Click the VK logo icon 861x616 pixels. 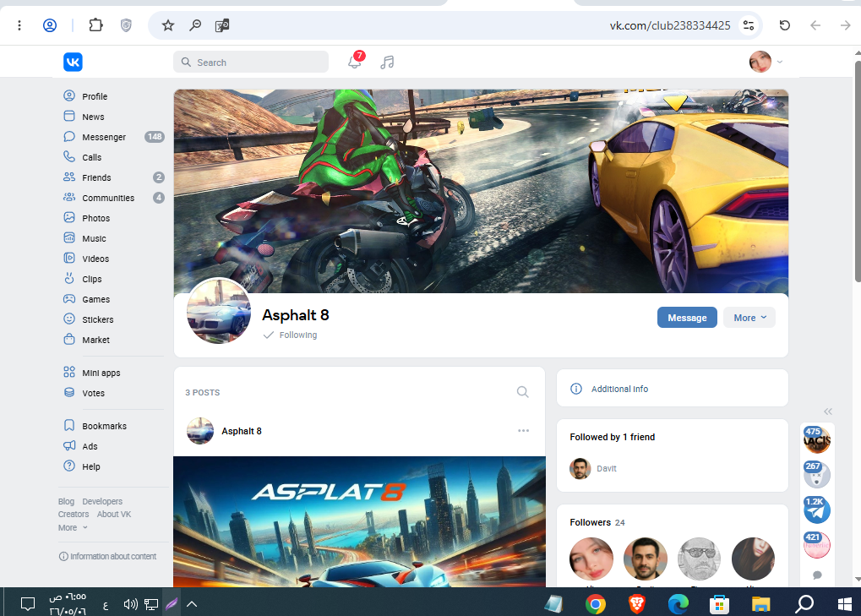pos(73,62)
